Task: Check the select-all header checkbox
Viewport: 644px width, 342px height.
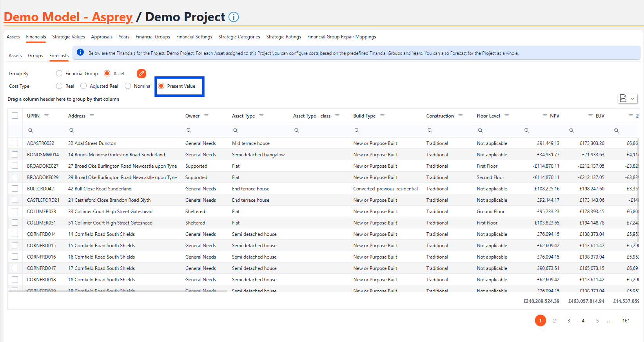Action: [15, 116]
